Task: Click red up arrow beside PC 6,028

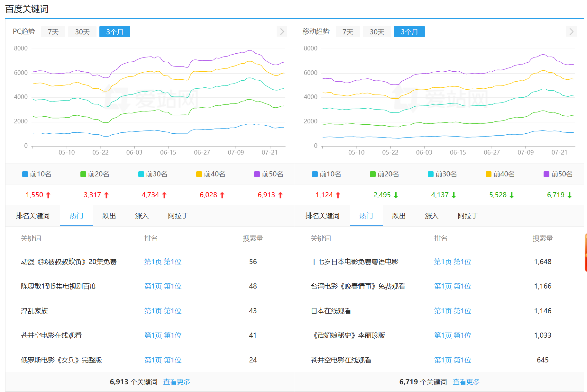Action: pyautogui.click(x=222, y=195)
